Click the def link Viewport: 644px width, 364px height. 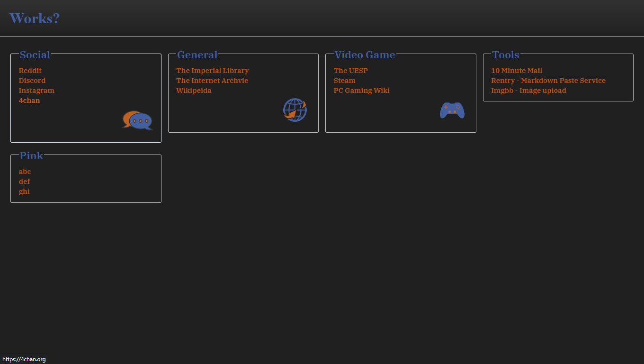[25, 182]
